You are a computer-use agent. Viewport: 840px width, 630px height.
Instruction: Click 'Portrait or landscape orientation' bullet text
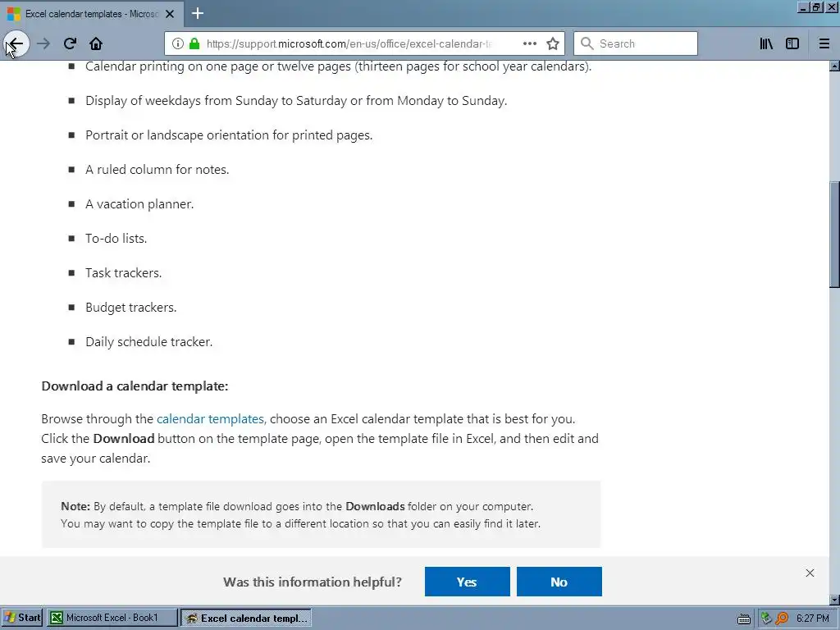(229, 135)
